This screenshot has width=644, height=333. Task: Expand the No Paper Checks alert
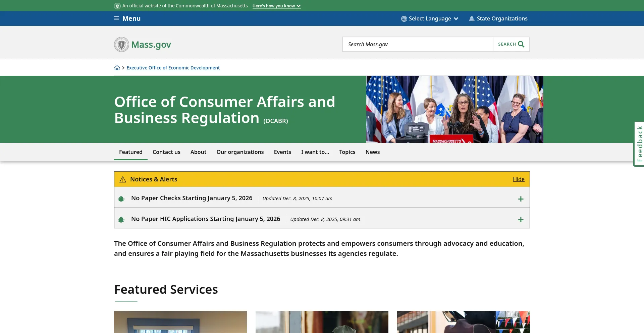pyautogui.click(x=521, y=199)
